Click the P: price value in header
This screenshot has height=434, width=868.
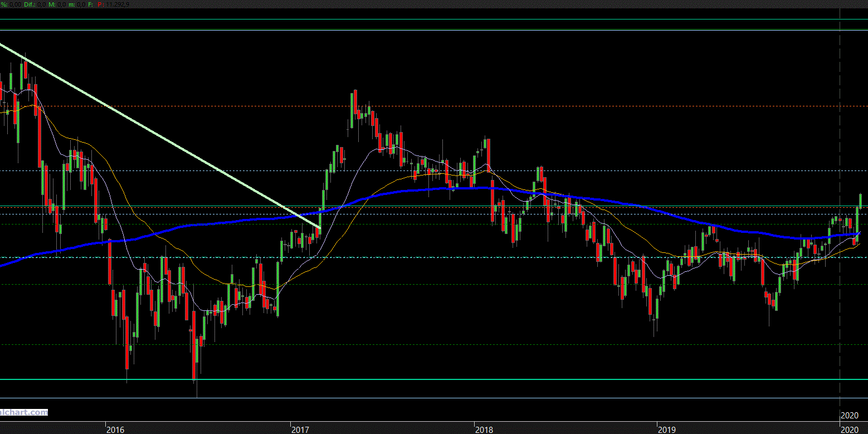tap(117, 4)
